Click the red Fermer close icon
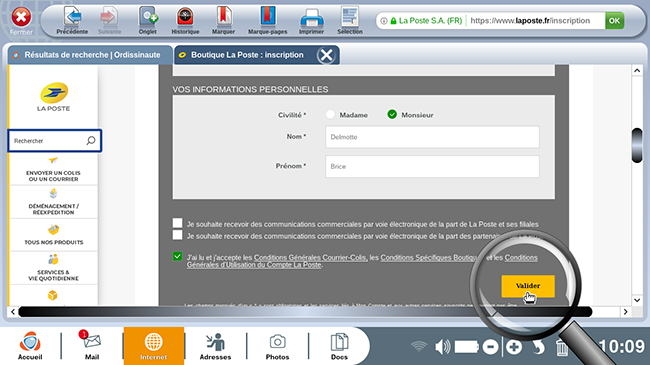The width and height of the screenshot is (650, 365). pyautogui.click(x=21, y=18)
